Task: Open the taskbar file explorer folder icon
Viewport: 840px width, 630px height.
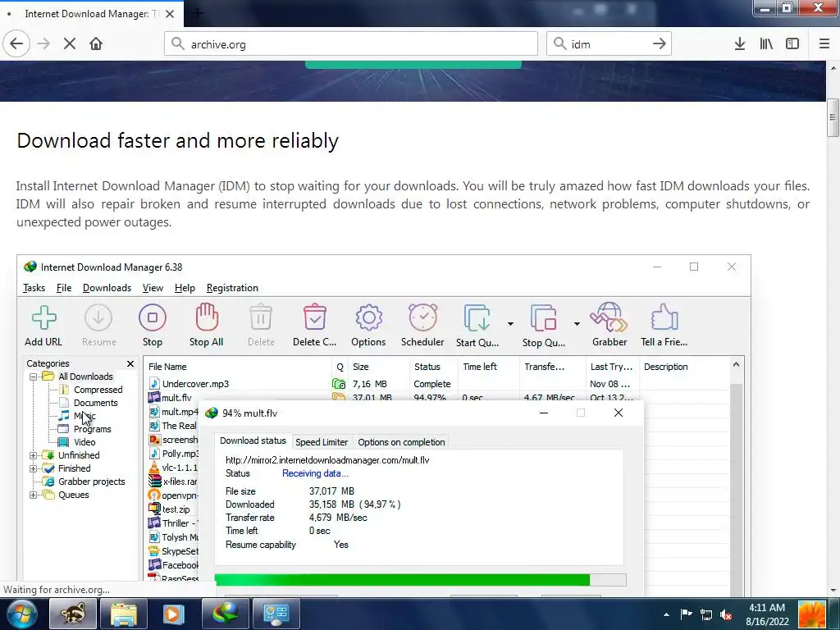Action: (123, 614)
